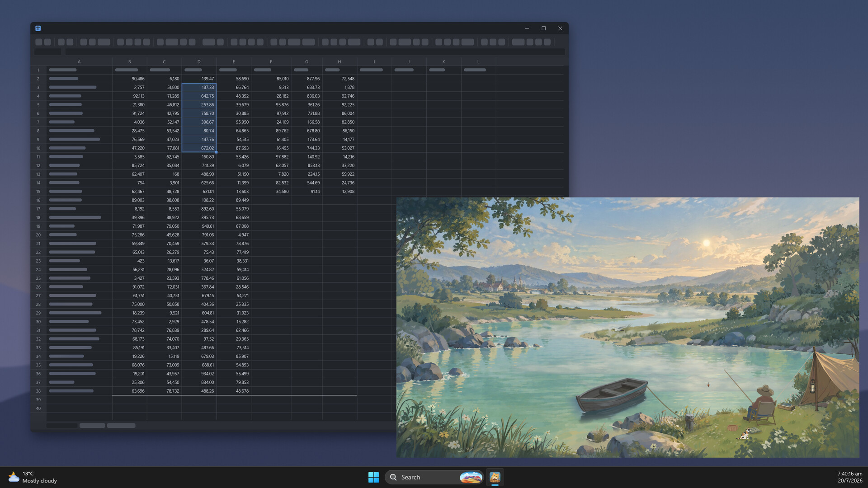Select column A header
The width and height of the screenshot is (868, 488).
tap(79, 61)
